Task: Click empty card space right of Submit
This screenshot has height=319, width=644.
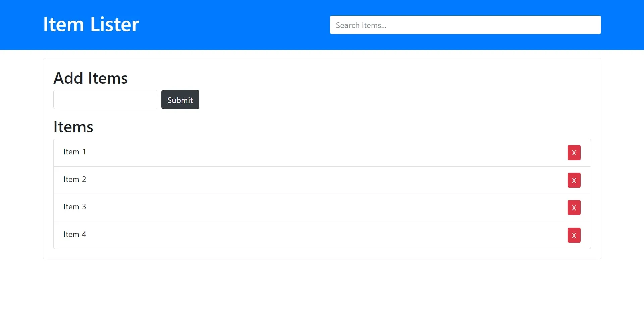Action: click(369, 100)
